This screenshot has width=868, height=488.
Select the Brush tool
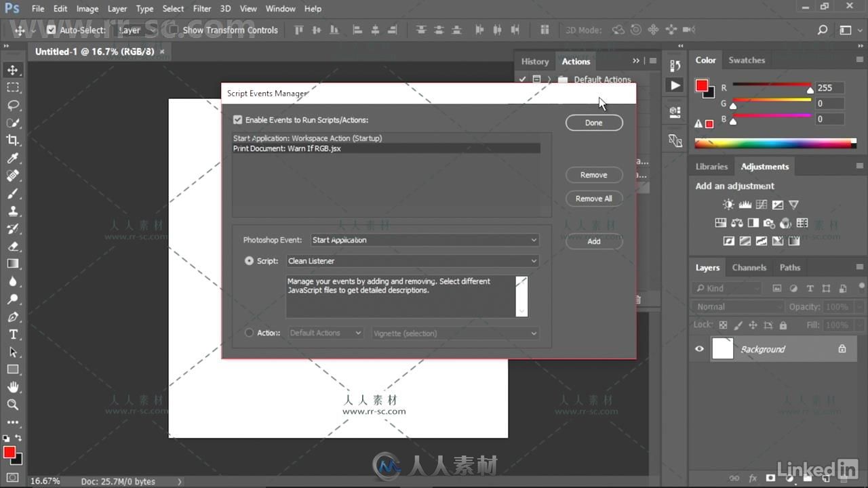coord(13,193)
